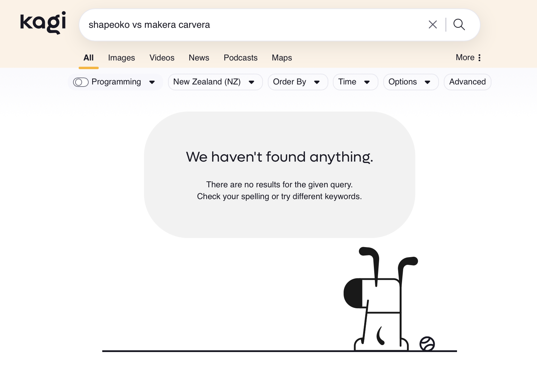Click the ball beside the dog
Screen dimensions: 537x392
click(427, 344)
